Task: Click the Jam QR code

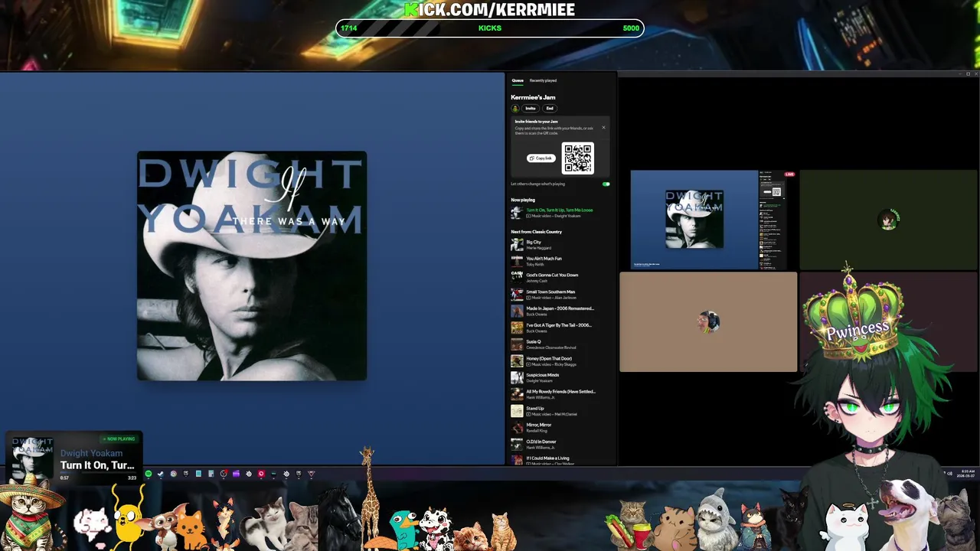Action: point(577,158)
